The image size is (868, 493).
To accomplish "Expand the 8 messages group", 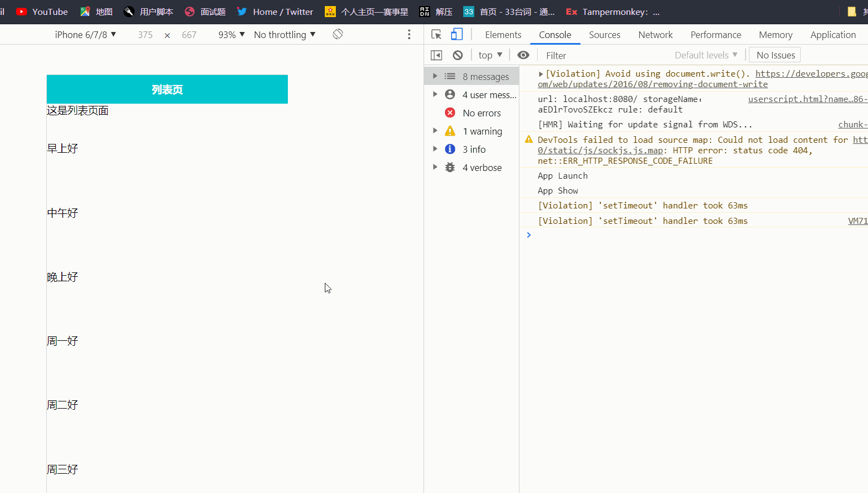I will coord(435,76).
